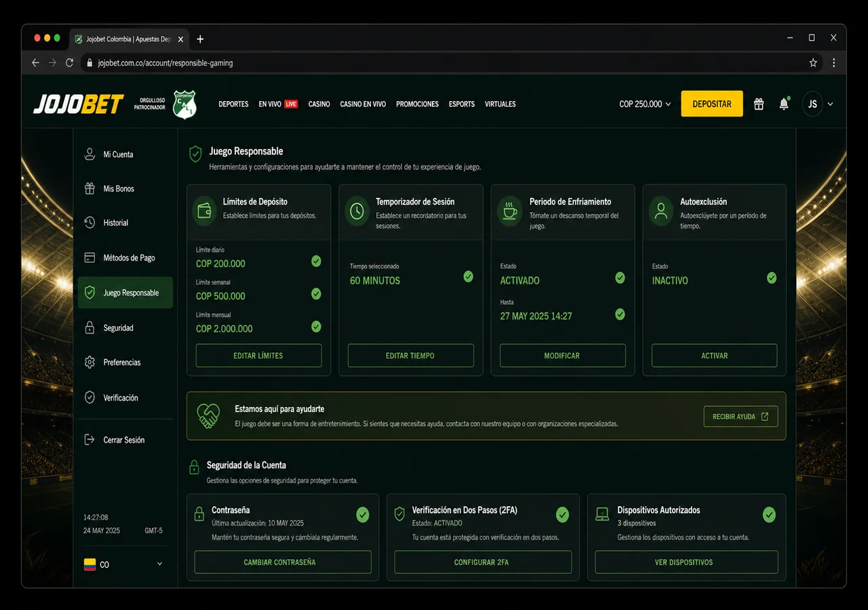Click VER DISPOSITIVOS button
The height and width of the screenshot is (610, 868).
686,562
